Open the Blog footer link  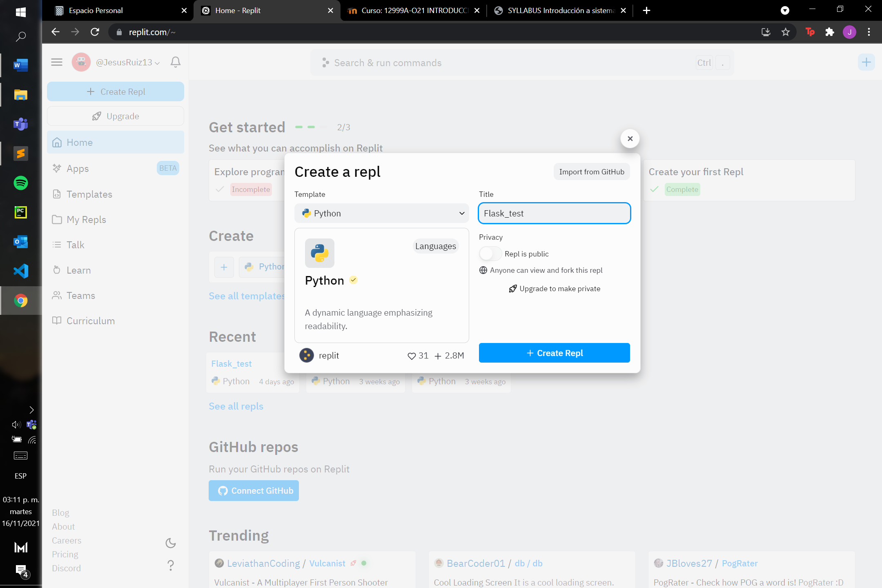click(60, 512)
